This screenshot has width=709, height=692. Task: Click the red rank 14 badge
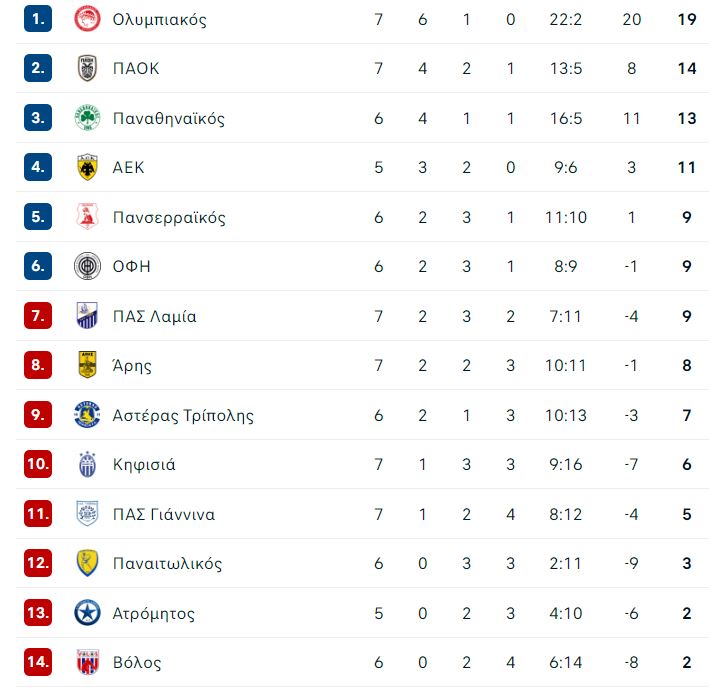(x=38, y=662)
